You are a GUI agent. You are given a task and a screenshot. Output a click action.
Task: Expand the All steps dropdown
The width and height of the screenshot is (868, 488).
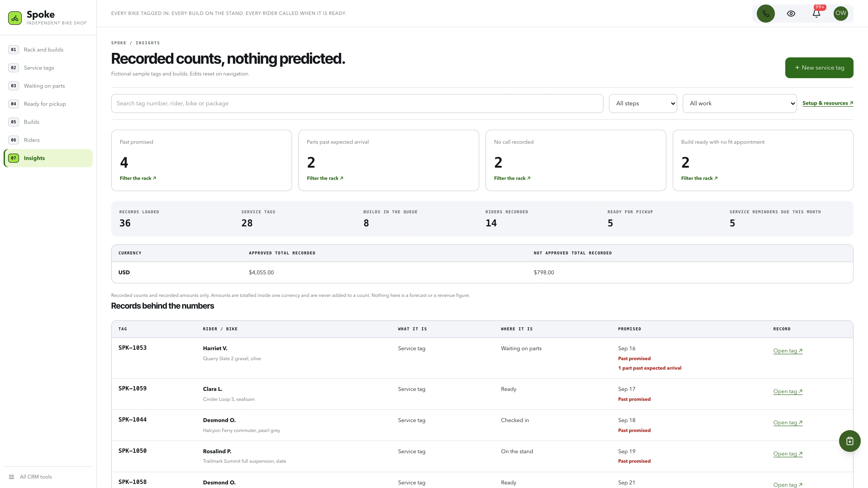point(643,103)
